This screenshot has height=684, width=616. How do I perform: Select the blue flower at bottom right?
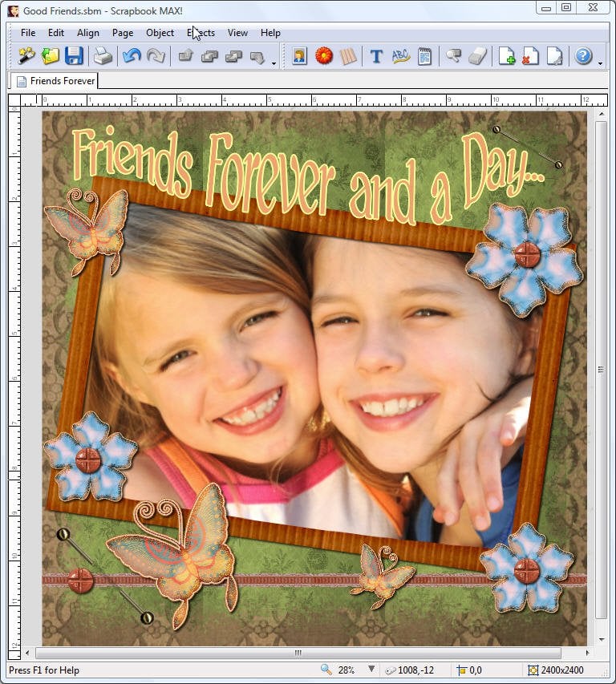click(x=526, y=567)
